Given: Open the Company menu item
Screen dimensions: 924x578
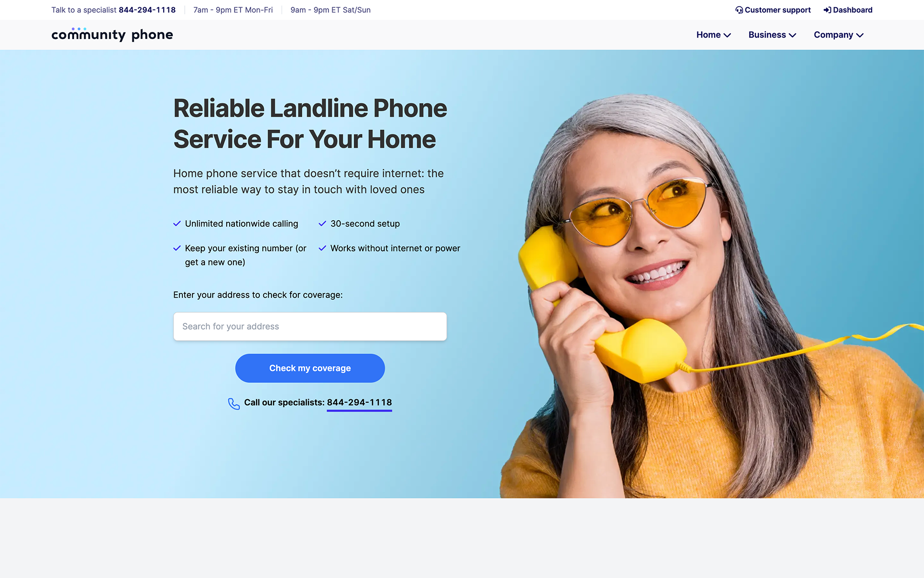Looking at the screenshot, I should (833, 35).
